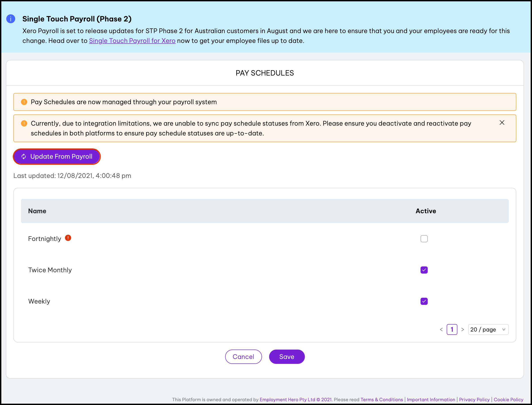Open the Terms & Conditions link

381,399
